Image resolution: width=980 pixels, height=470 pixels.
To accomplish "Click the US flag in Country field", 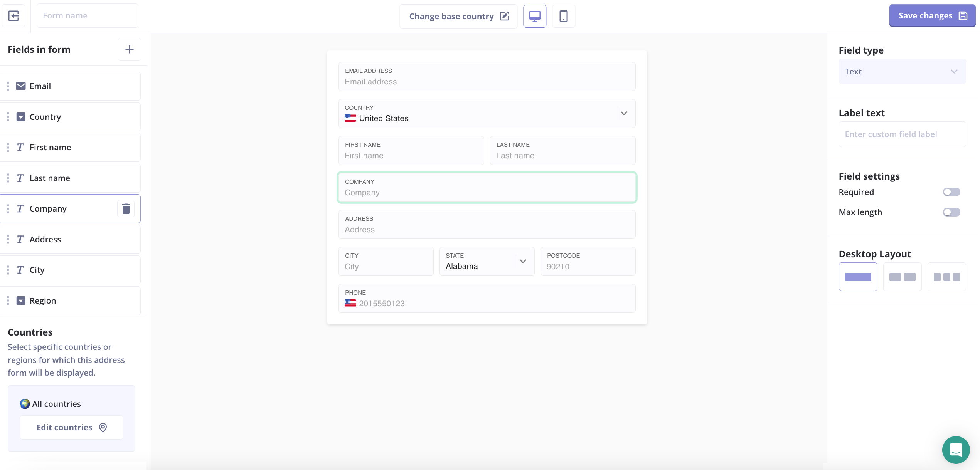I will pyautogui.click(x=350, y=118).
